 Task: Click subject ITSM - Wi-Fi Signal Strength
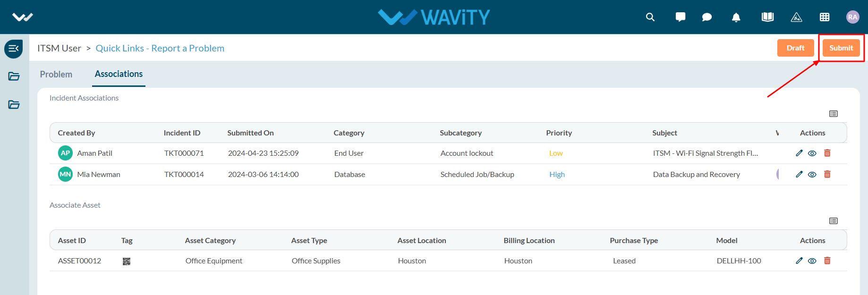pyautogui.click(x=706, y=153)
